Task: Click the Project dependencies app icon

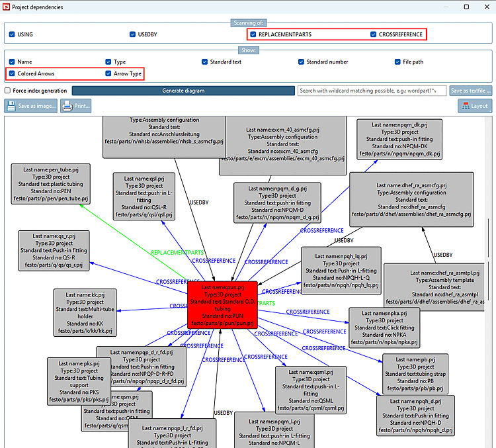Action: [6, 7]
